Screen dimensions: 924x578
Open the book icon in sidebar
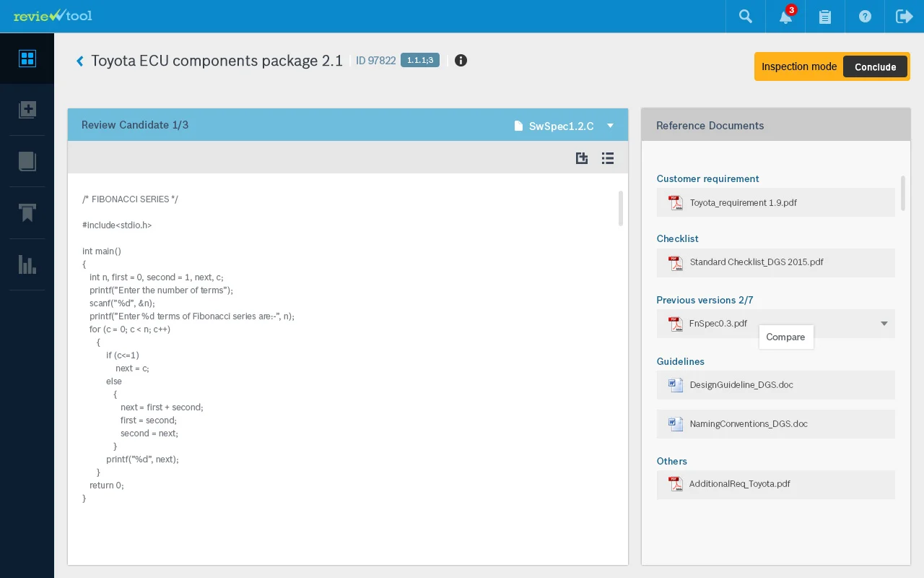tap(27, 161)
